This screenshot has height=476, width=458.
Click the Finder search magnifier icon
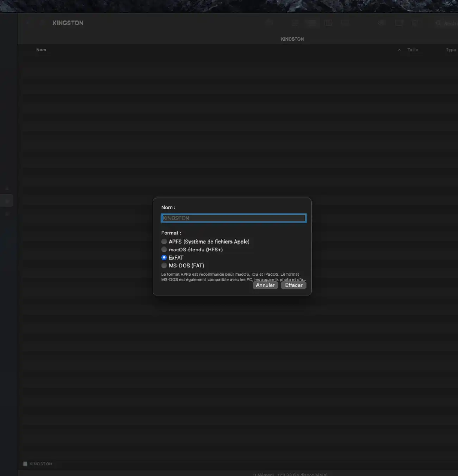tap(438, 23)
